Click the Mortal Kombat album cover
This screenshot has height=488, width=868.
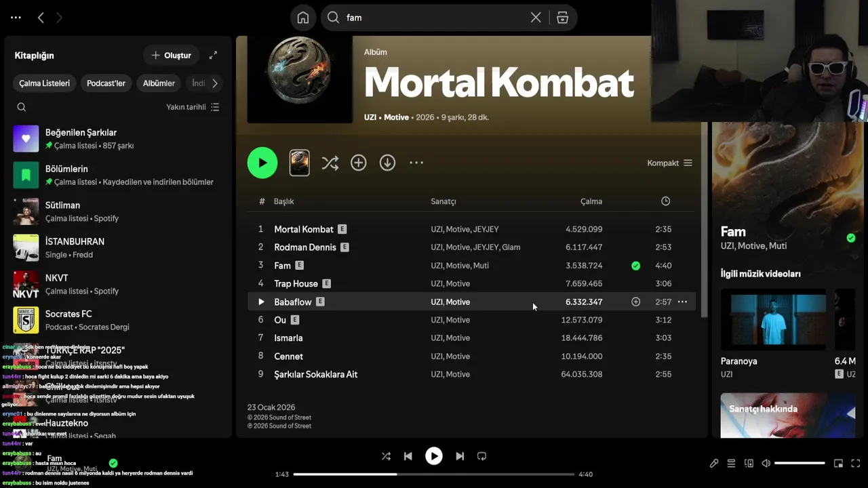300,79
